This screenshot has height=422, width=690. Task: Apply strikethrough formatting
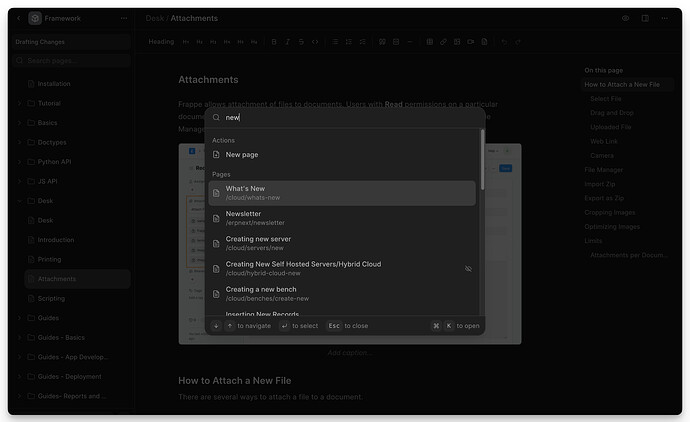(x=301, y=42)
